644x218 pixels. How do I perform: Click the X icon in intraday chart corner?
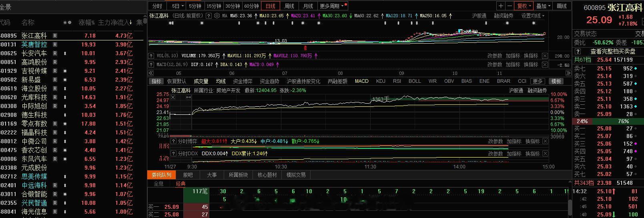173,97
